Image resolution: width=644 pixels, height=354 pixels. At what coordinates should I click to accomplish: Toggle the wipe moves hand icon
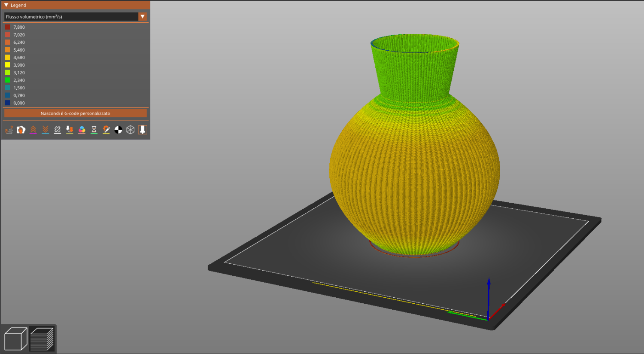point(21,130)
